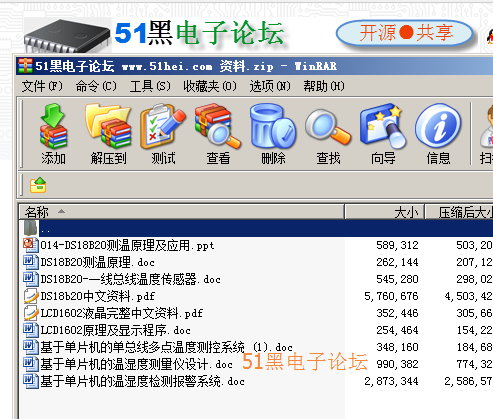Click the PowerPoint icon of 014-DS18B20 file
493x419 pixels.
coord(30,245)
